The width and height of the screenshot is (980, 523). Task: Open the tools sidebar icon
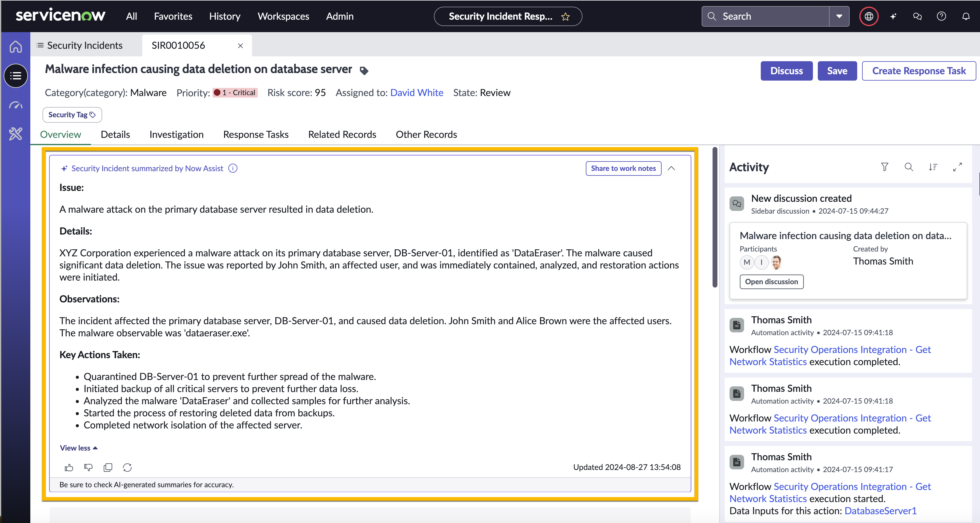click(15, 134)
